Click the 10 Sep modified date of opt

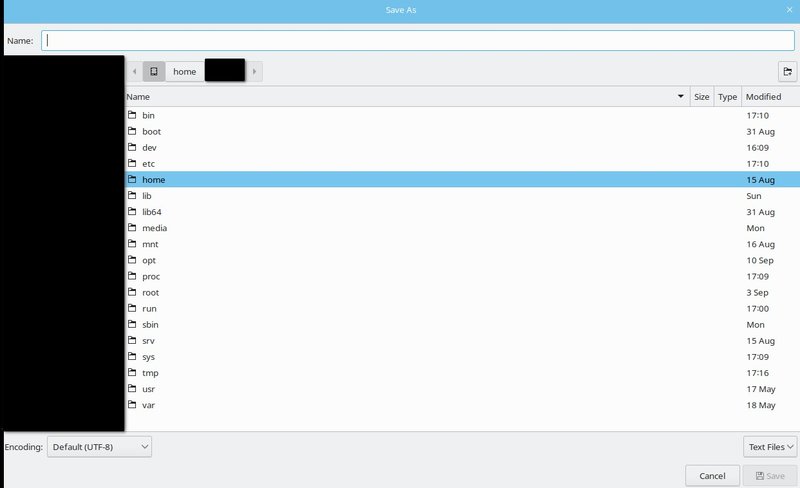click(x=760, y=260)
